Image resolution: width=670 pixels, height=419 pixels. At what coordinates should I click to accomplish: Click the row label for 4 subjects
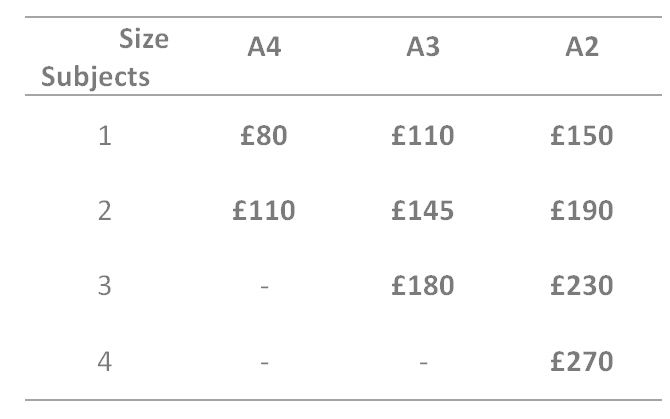pyautogui.click(x=104, y=361)
